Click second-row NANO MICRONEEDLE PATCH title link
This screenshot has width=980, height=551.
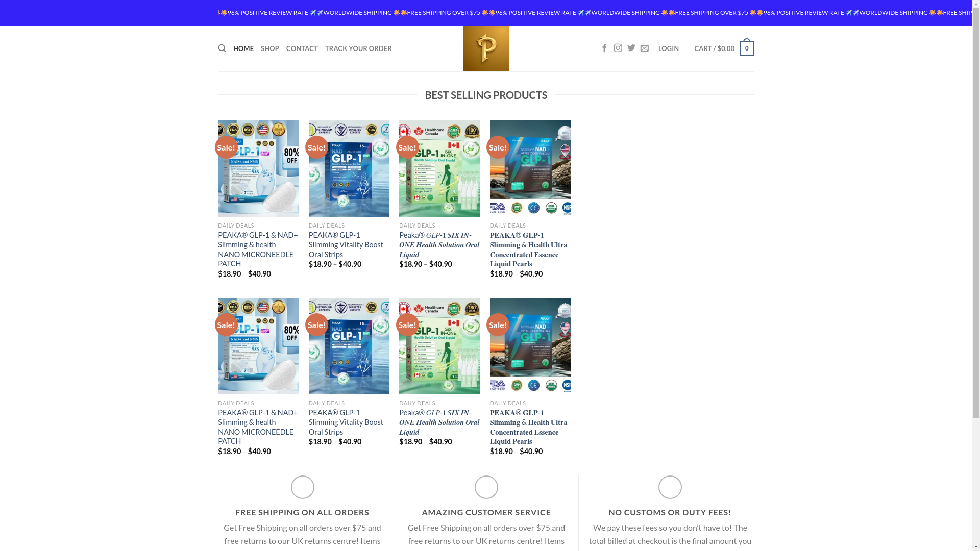(x=258, y=427)
